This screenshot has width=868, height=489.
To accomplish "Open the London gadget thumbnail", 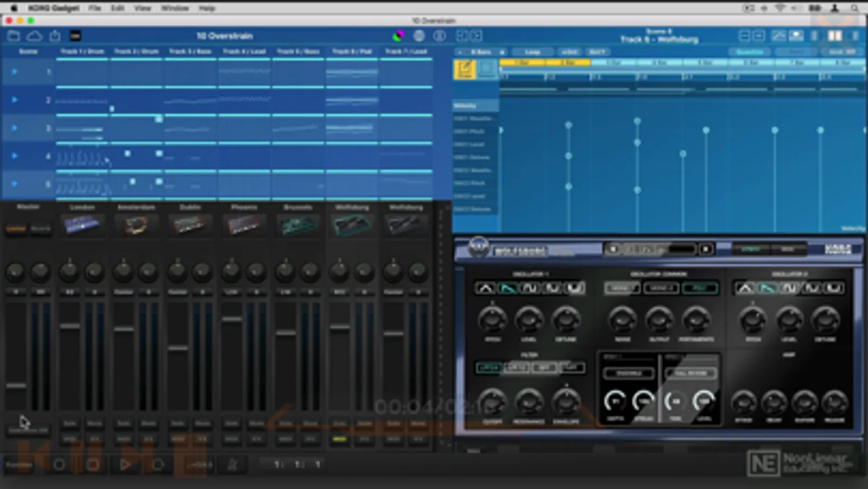I will pos(82,224).
